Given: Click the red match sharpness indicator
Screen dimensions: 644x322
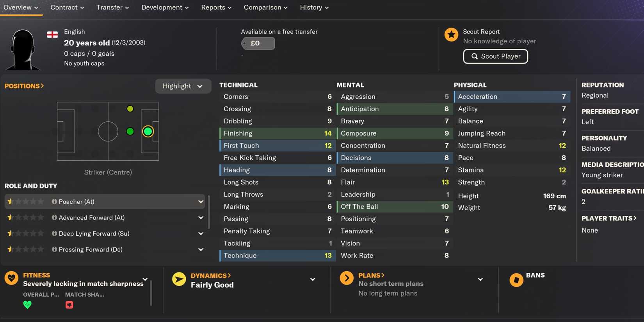Looking at the screenshot, I should 69,305.
